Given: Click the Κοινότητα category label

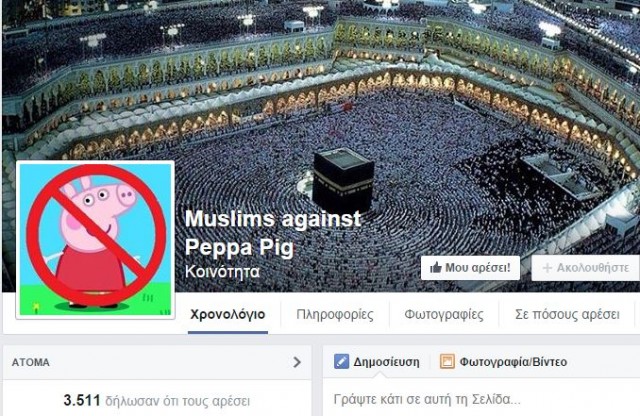Looking at the screenshot, I should [222, 271].
